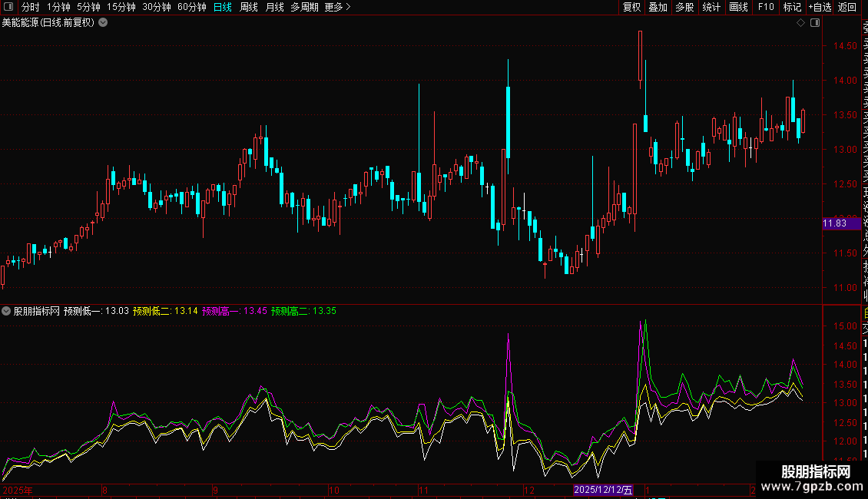The width and height of the screenshot is (868, 499).
Task: Select the 30分钟 period
Action: coord(157,7)
